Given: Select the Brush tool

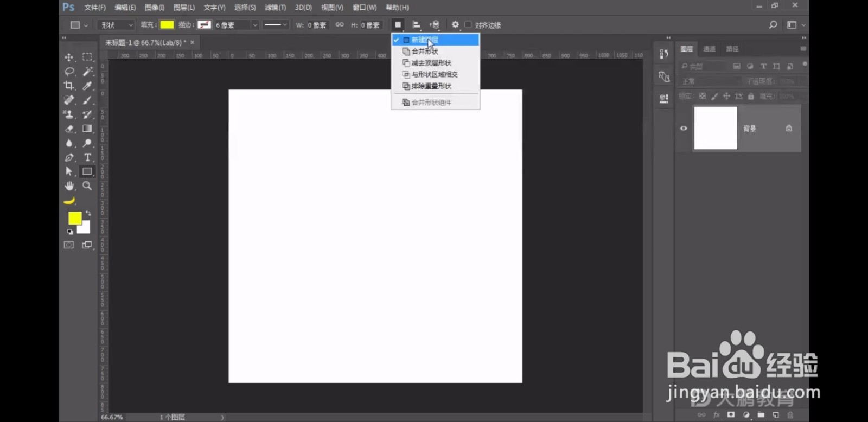Looking at the screenshot, I should point(87,100).
